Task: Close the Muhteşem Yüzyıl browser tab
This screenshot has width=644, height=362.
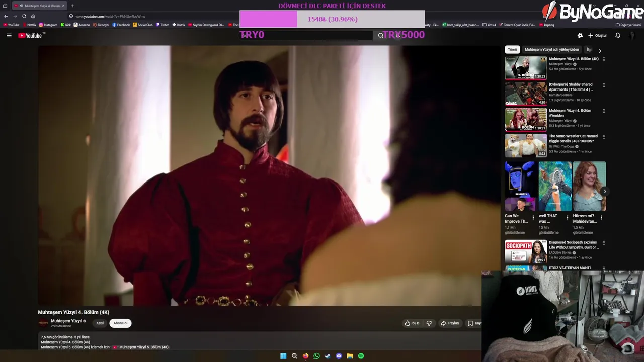Action: click(x=63, y=6)
